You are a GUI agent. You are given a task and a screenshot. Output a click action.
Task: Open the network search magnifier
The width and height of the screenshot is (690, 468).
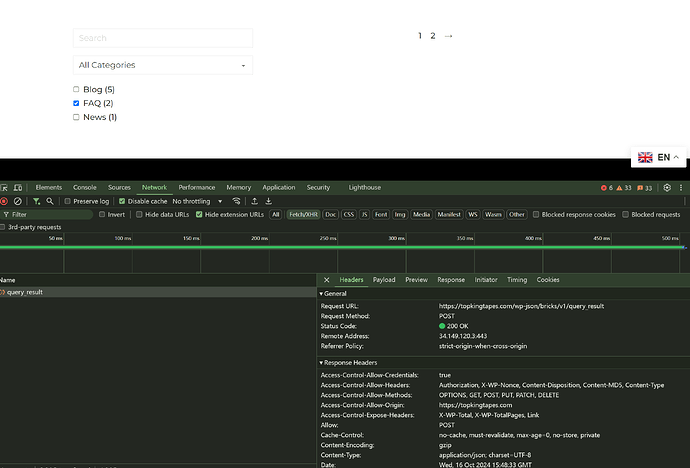50,201
